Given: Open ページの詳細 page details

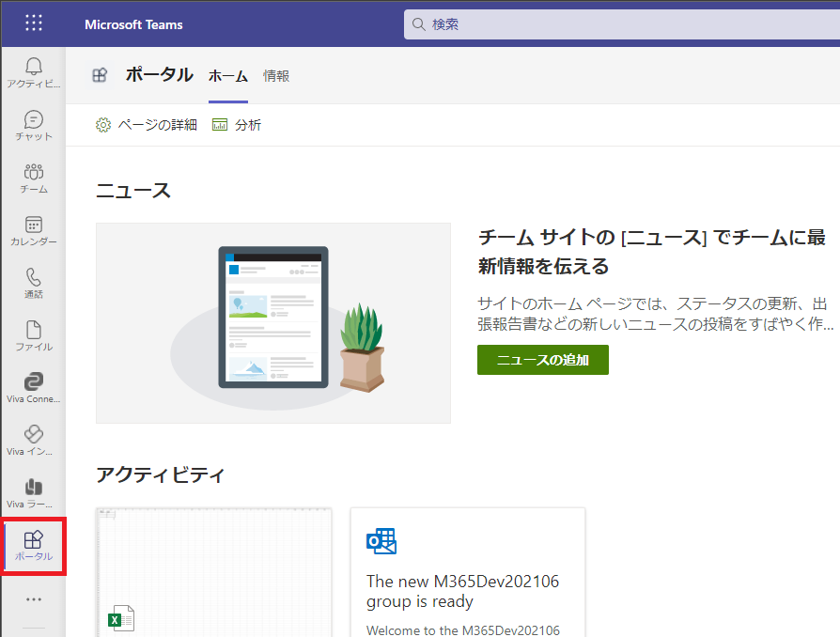Looking at the screenshot, I should (147, 125).
